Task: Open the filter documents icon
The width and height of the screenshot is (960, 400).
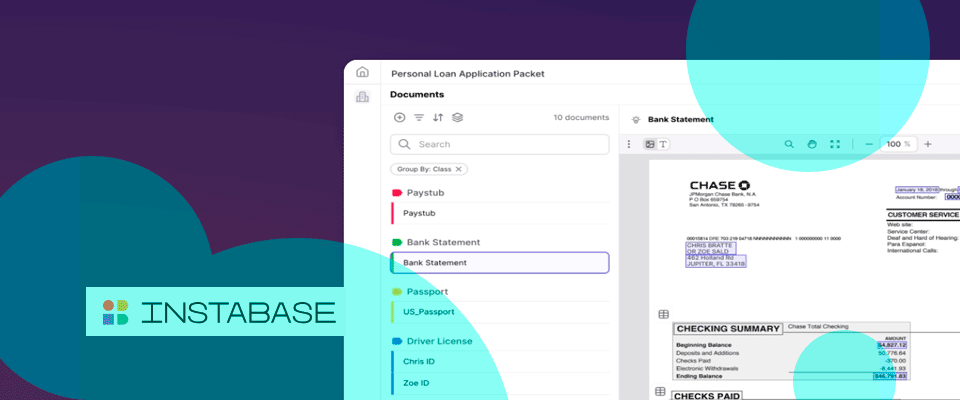Action: click(419, 118)
